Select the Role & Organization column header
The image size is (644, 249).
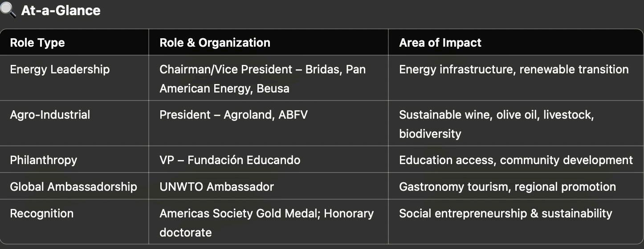pos(215,43)
